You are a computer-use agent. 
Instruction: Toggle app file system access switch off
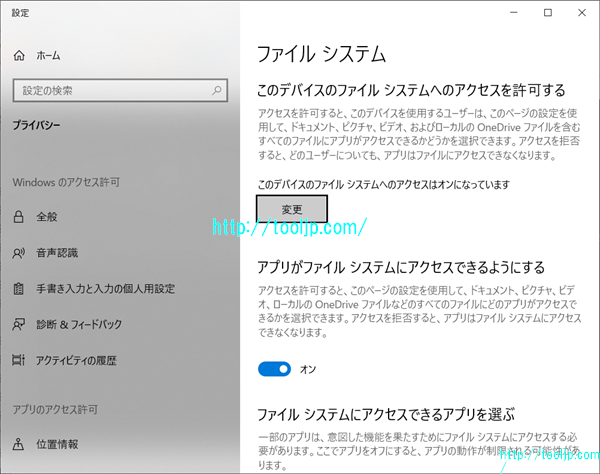point(274,369)
